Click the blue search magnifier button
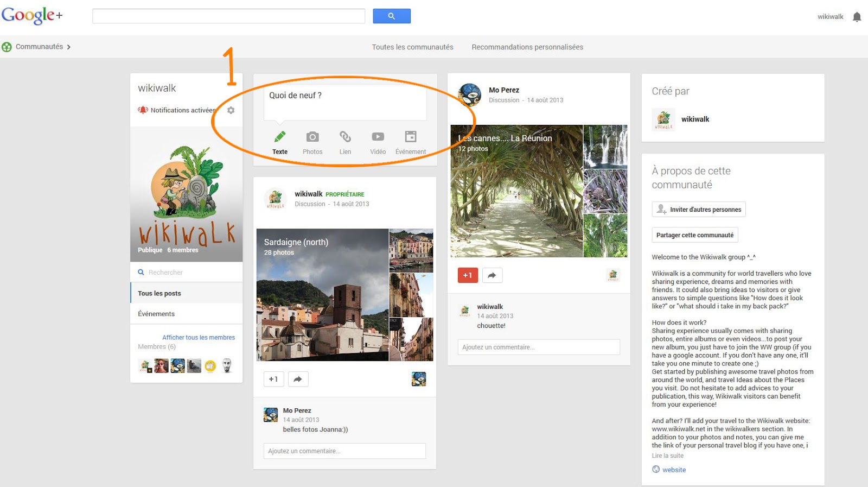 [391, 16]
